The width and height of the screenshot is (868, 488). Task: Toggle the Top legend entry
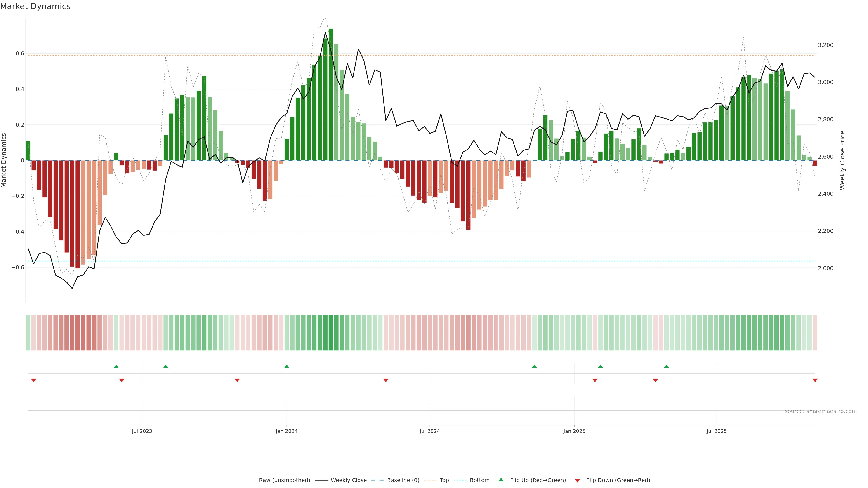[444, 480]
